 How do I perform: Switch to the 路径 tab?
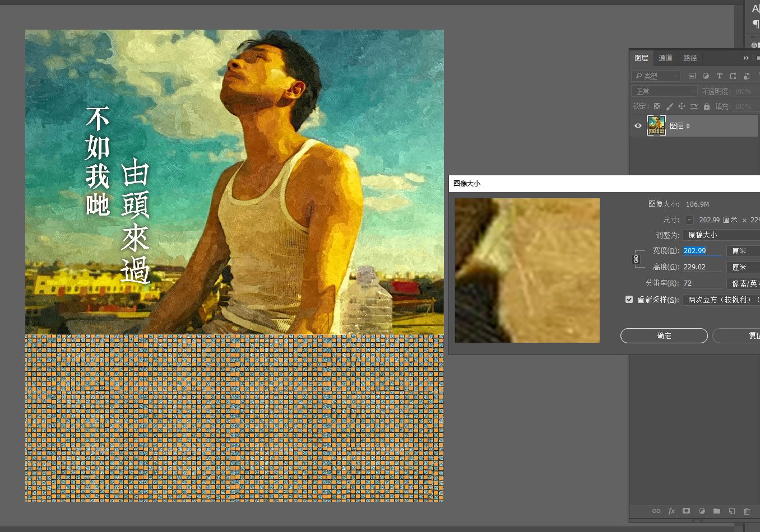pos(690,58)
